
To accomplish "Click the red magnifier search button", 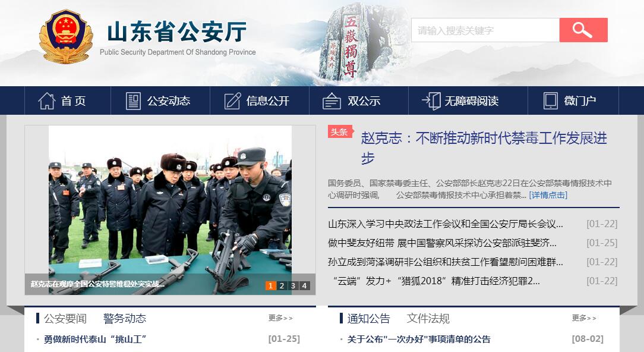I will point(583,30).
